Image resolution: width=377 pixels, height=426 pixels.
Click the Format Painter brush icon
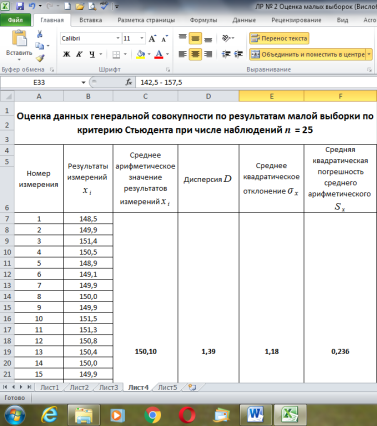pos(40,58)
